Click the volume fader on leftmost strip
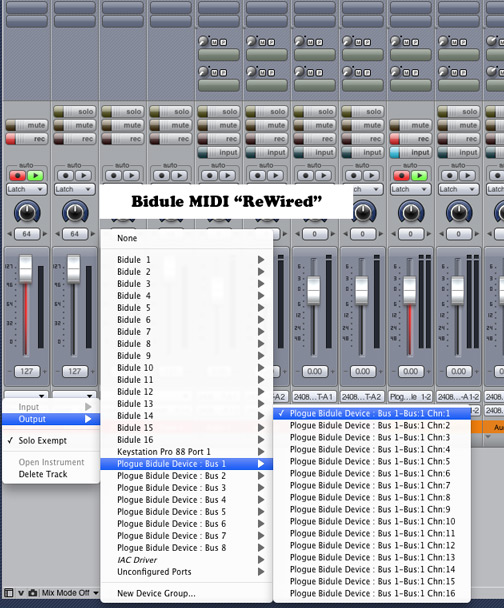504x608 pixels. coord(26,269)
